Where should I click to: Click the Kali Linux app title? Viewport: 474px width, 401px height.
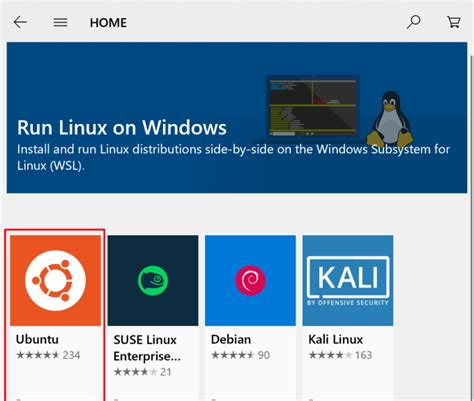(336, 339)
